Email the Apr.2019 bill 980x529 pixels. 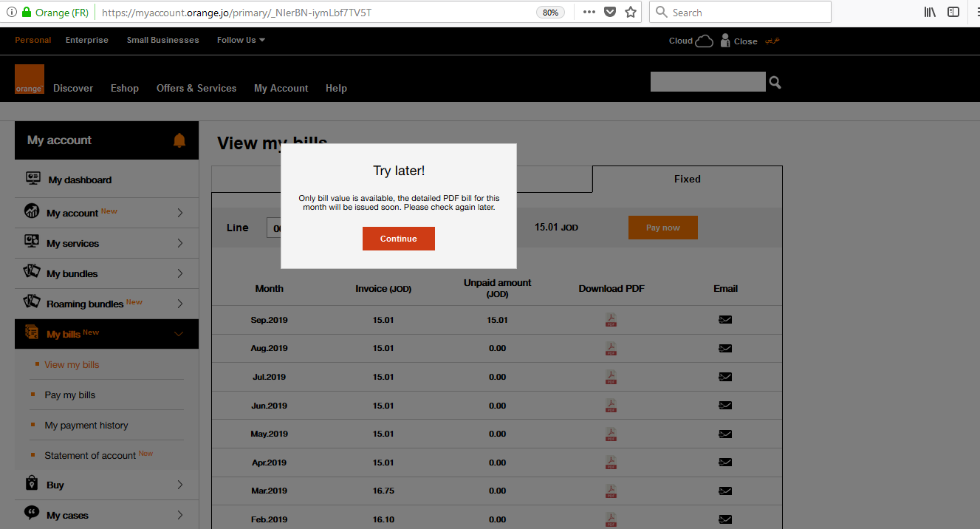point(725,463)
